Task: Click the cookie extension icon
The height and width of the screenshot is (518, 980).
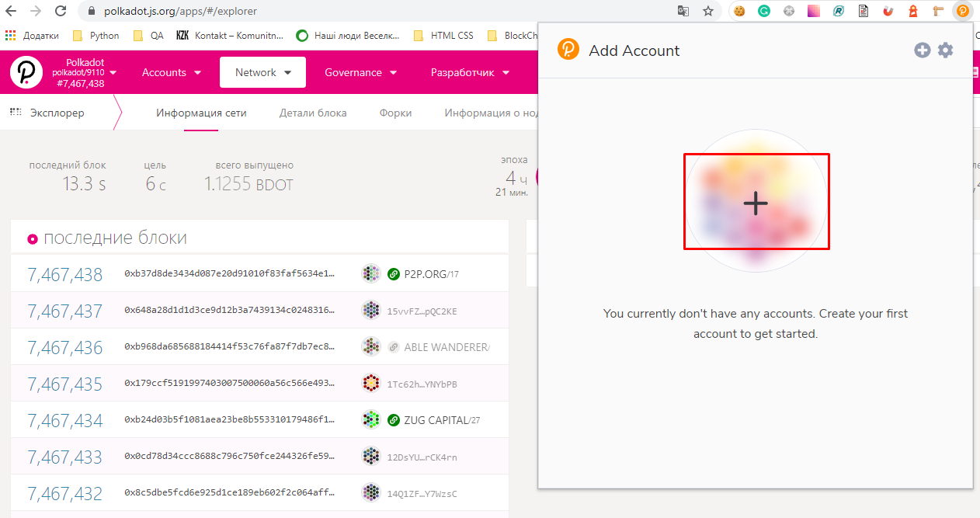Action: [x=739, y=12]
